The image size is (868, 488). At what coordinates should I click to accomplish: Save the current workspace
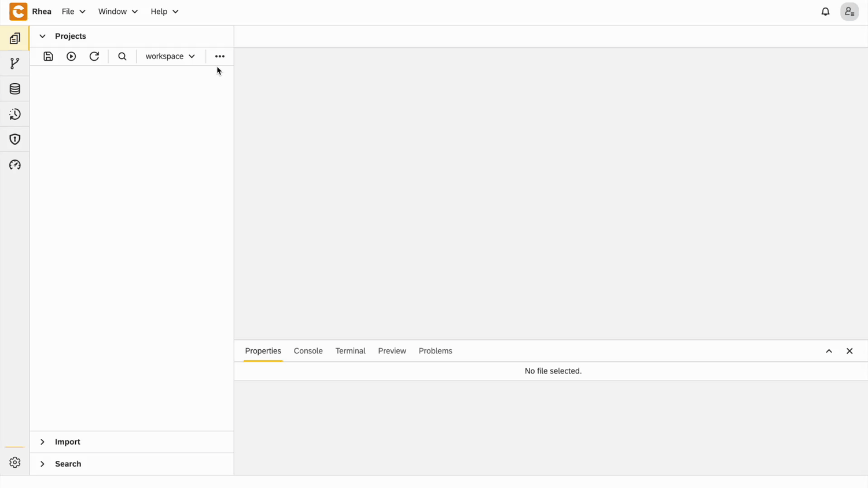48,56
